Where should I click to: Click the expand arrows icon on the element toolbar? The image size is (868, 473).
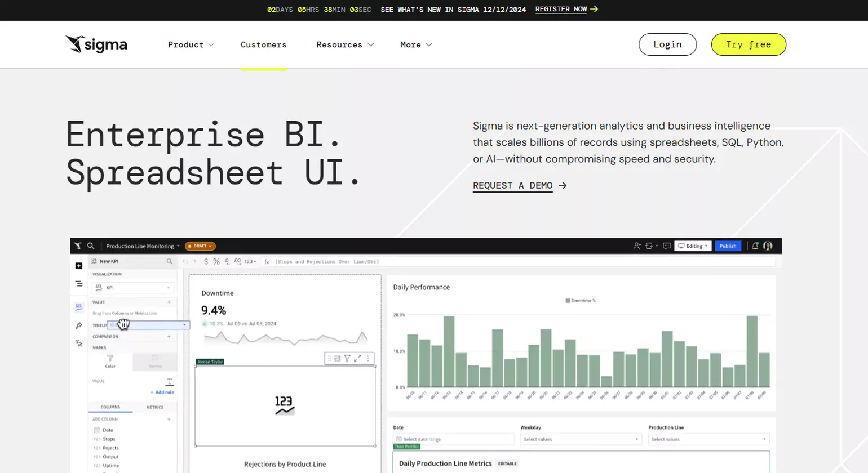[357, 359]
